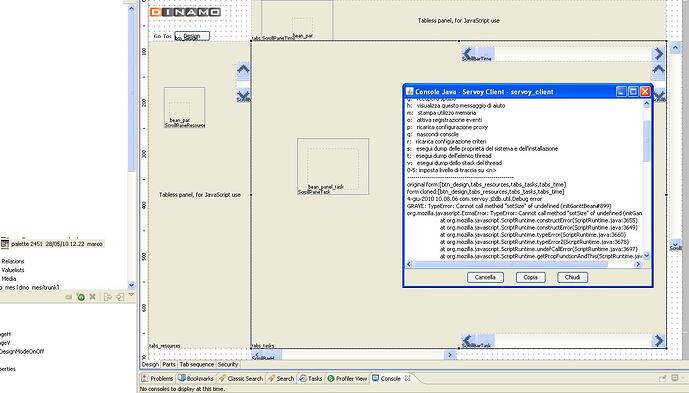Click the gray X delete toolbar icon
This screenshot has width=689, height=393.
92,297
